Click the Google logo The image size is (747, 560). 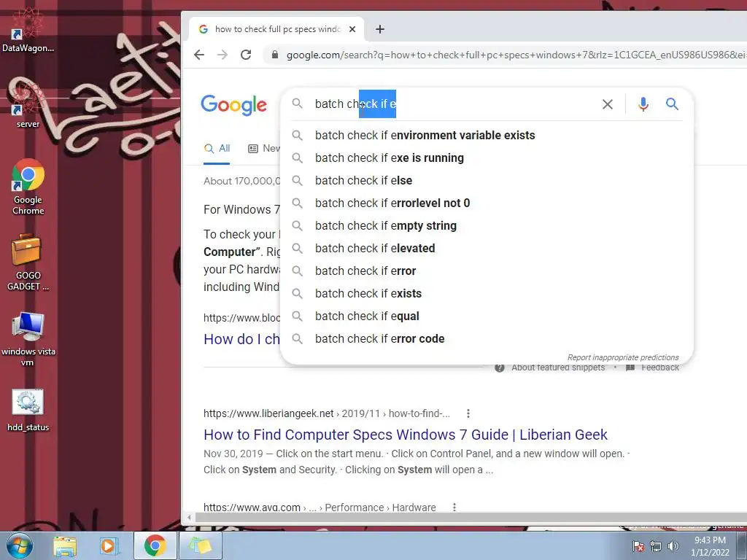coord(234,105)
